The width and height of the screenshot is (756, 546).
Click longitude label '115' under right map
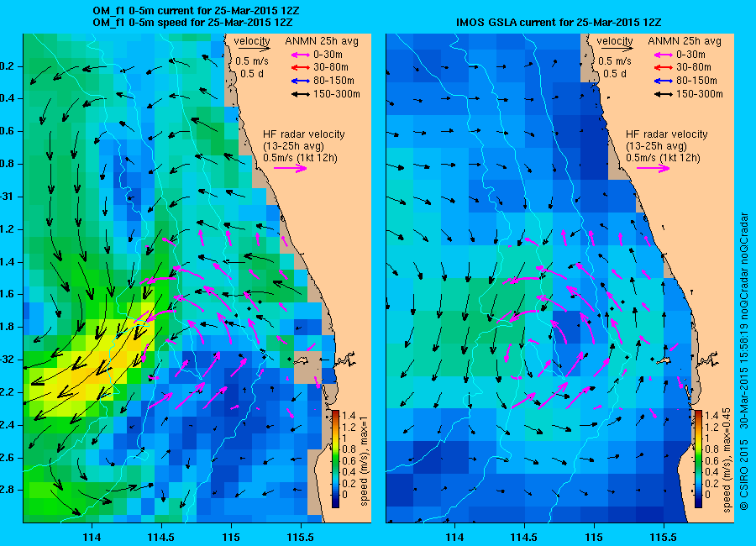point(594,537)
